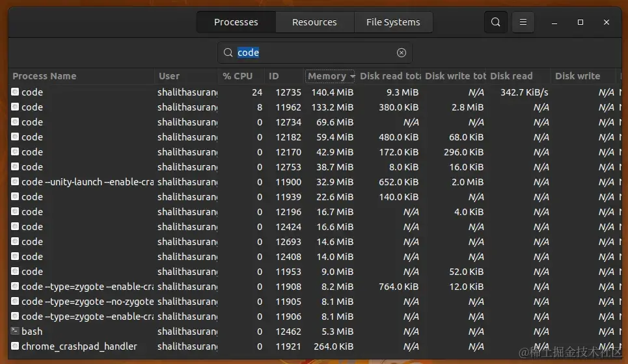This screenshot has height=364, width=628.
Task: Sort by Disk read column header
Action: point(519,76)
